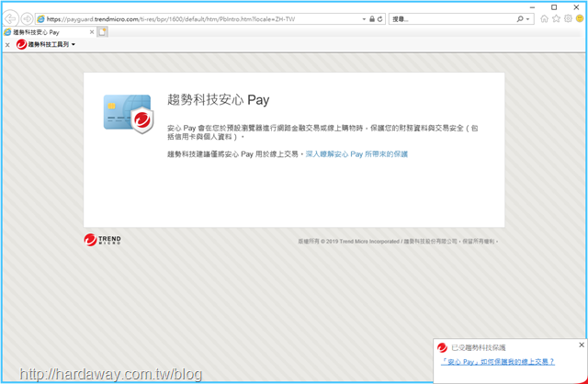The height and width of the screenshot is (384, 588).
Task: Go forward with the Forward arrow
Action: tap(27, 18)
